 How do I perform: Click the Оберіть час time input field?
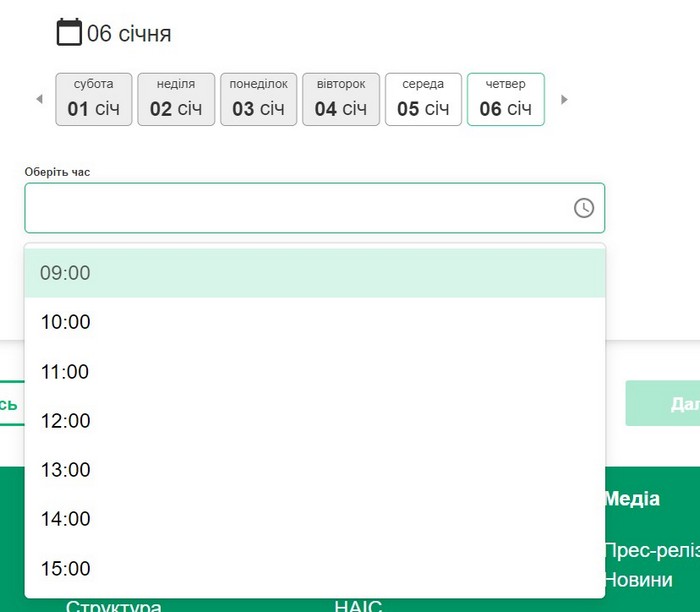click(300, 208)
